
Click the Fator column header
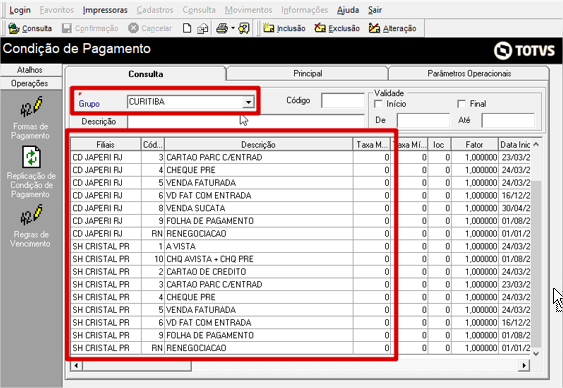coord(474,145)
